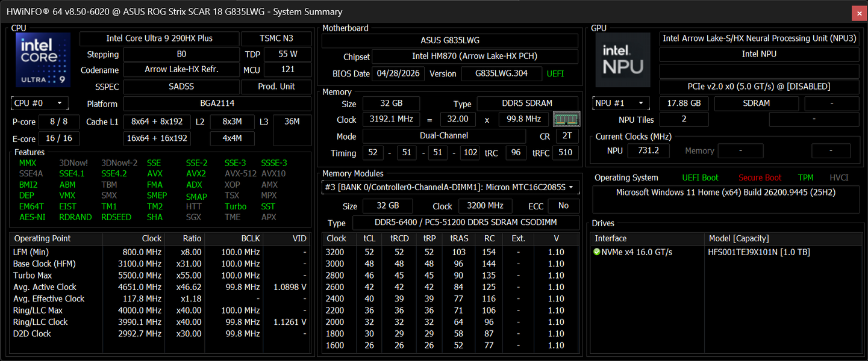This screenshot has width=868, height=361.
Task: Select the Microsoft Windows 11 Home build text
Action: [726, 193]
